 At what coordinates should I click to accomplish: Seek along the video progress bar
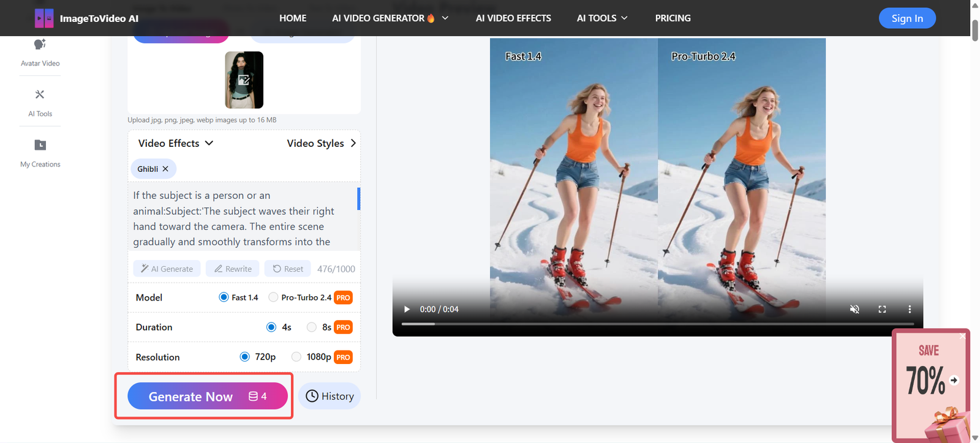[x=657, y=324]
